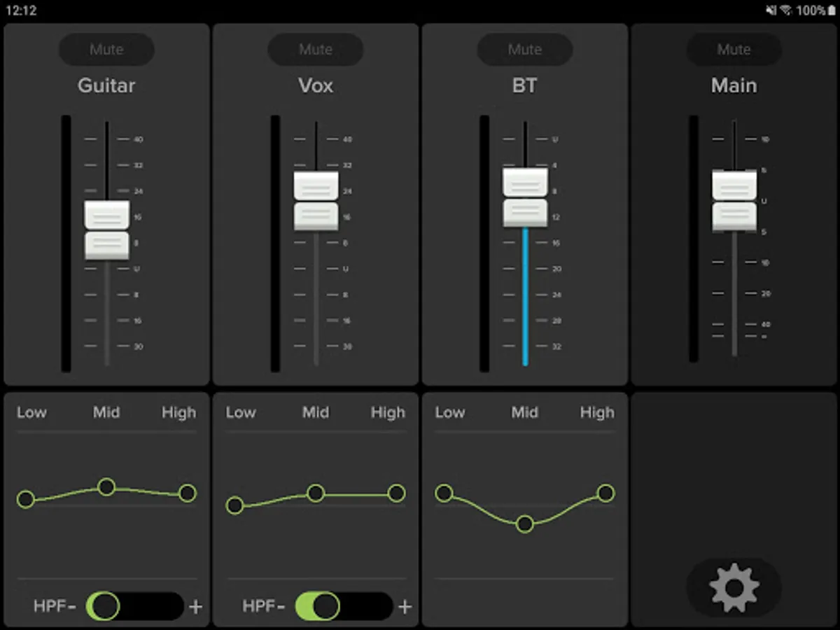This screenshot has height=630, width=840.
Task: Tap the Guitar channel name
Action: pyautogui.click(x=106, y=86)
